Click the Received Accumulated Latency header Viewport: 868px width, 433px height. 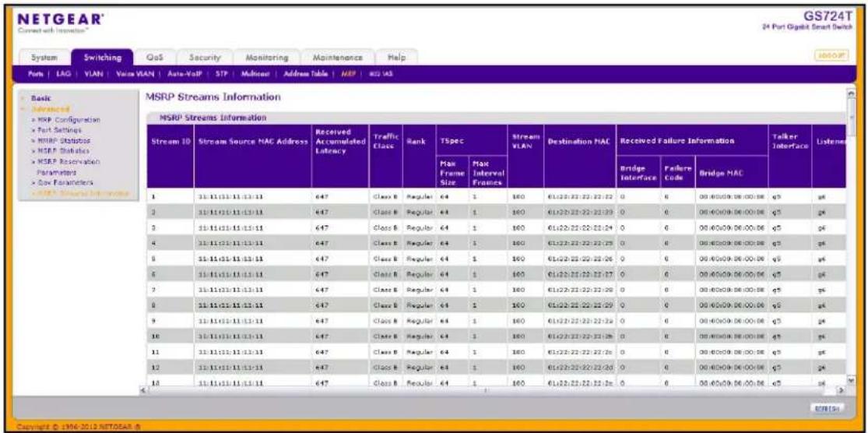pyautogui.click(x=340, y=157)
